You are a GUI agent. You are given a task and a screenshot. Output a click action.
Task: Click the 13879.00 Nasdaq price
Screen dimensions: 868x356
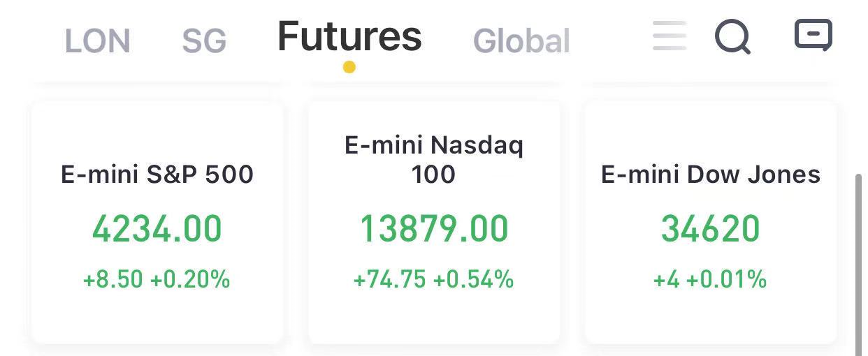click(434, 229)
